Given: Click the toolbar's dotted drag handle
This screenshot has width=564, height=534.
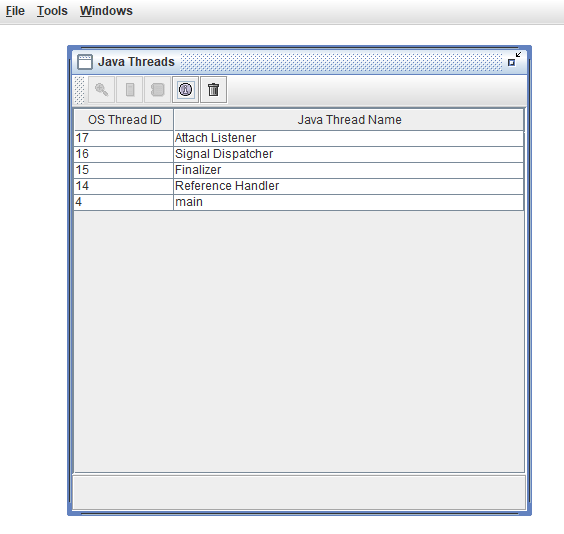Looking at the screenshot, I should (x=79, y=90).
